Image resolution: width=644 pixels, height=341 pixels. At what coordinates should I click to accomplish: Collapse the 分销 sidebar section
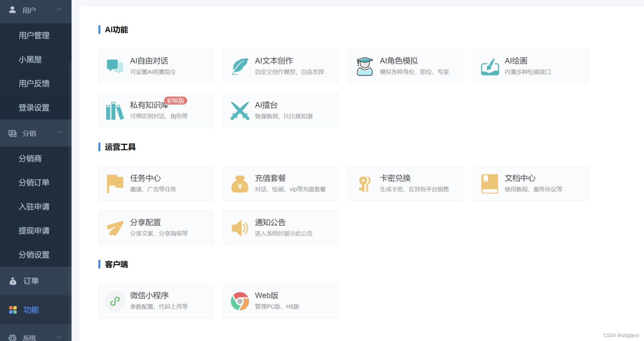click(x=60, y=133)
